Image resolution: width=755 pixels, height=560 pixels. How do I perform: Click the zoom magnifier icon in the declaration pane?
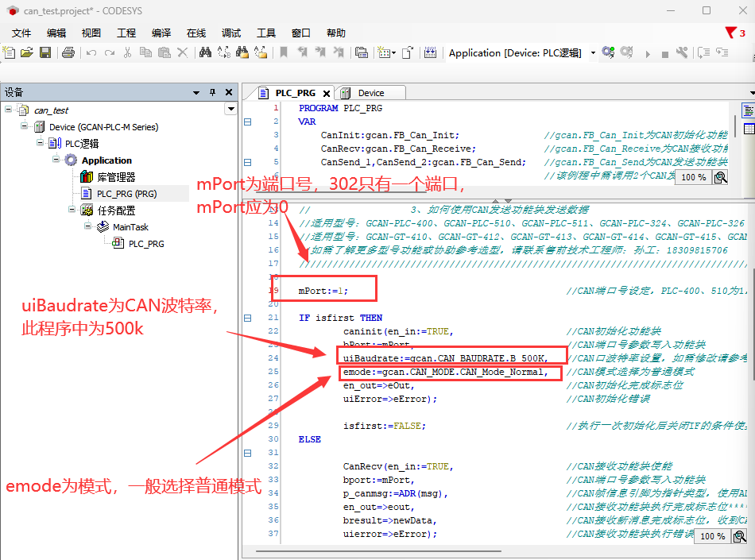[x=720, y=177]
